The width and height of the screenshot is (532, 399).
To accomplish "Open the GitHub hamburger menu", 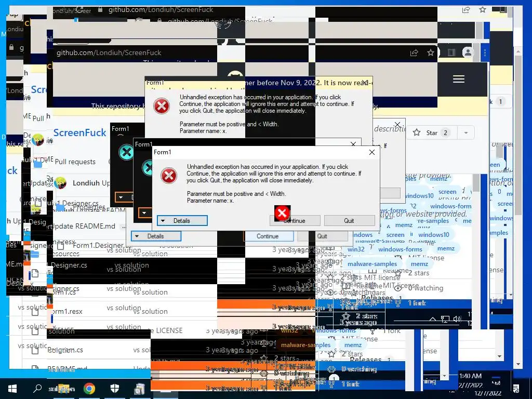I will pyautogui.click(x=458, y=79).
